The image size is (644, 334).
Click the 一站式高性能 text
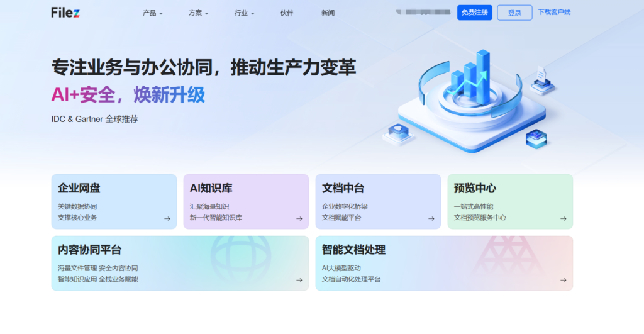pos(473,207)
